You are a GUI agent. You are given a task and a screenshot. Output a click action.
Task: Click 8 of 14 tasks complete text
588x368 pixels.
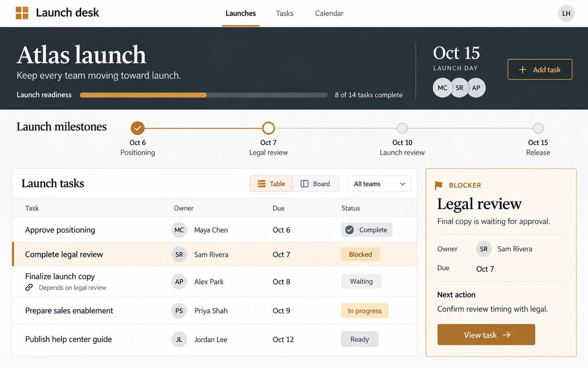[369, 95]
